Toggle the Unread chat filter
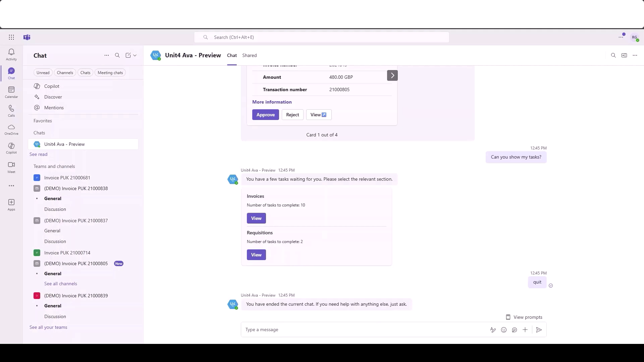644x362 pixels. [43, 72]
